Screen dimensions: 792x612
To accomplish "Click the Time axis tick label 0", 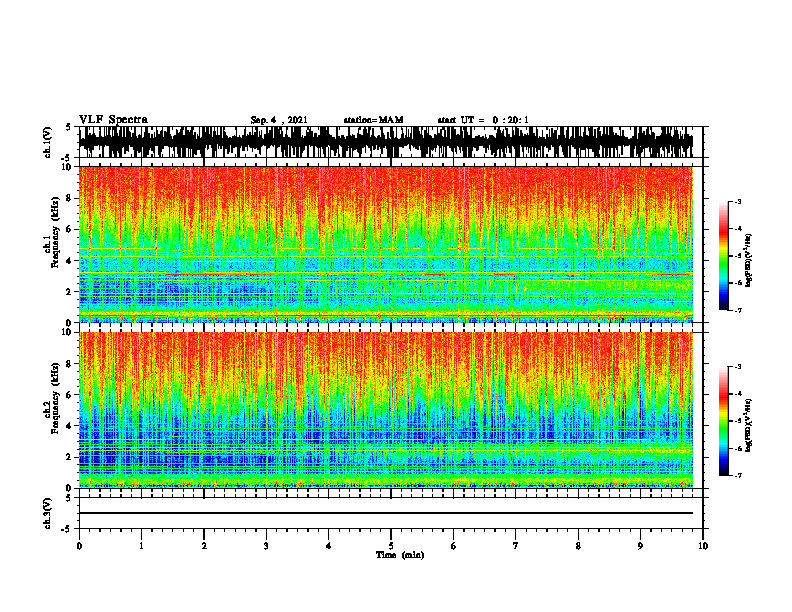I will (79, 546).
